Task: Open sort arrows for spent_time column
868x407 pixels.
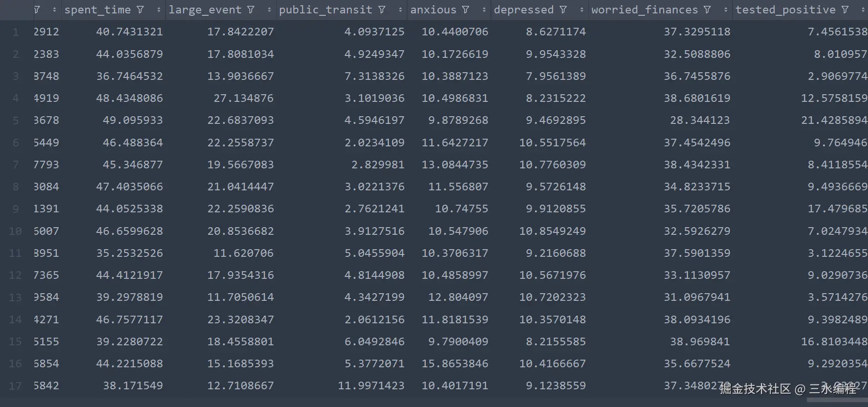Action: tap(159, 10)
